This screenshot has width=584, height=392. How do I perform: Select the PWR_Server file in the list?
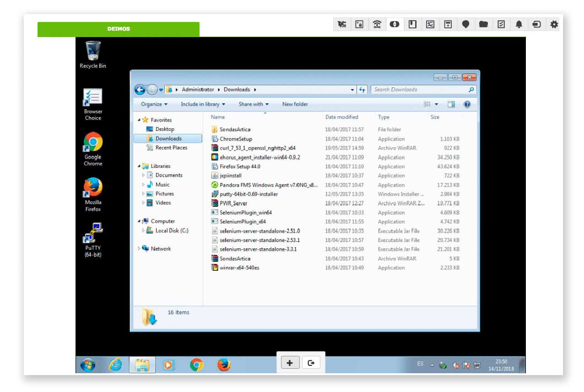click(233, 204)
